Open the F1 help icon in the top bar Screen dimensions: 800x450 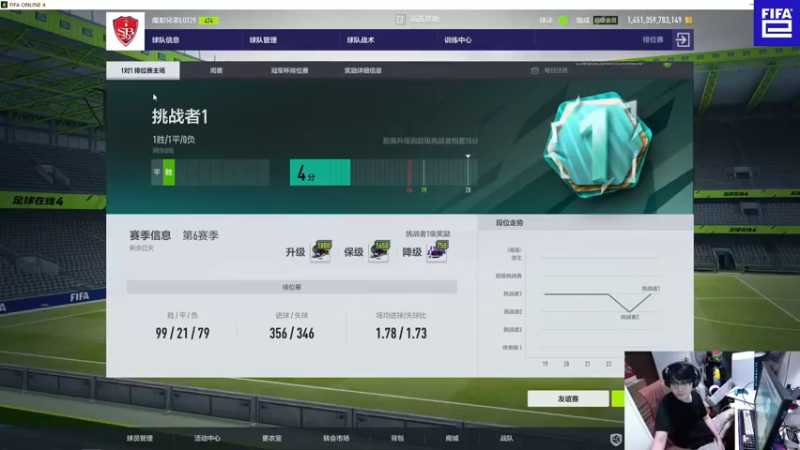(401, 19)
